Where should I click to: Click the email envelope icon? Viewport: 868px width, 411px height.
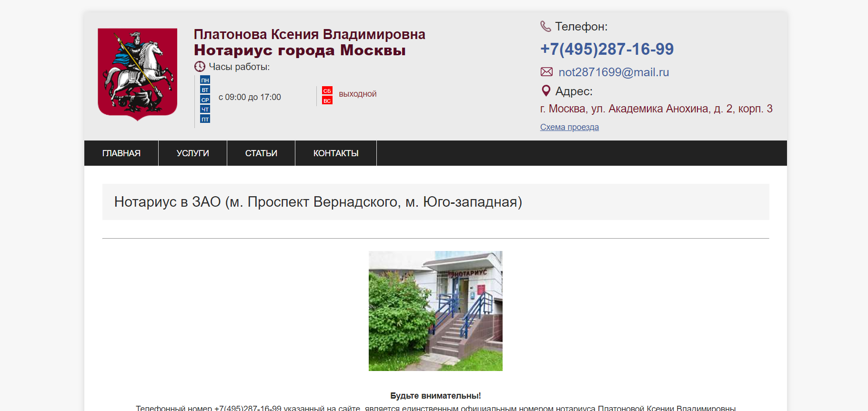click(x=546, y=72)
